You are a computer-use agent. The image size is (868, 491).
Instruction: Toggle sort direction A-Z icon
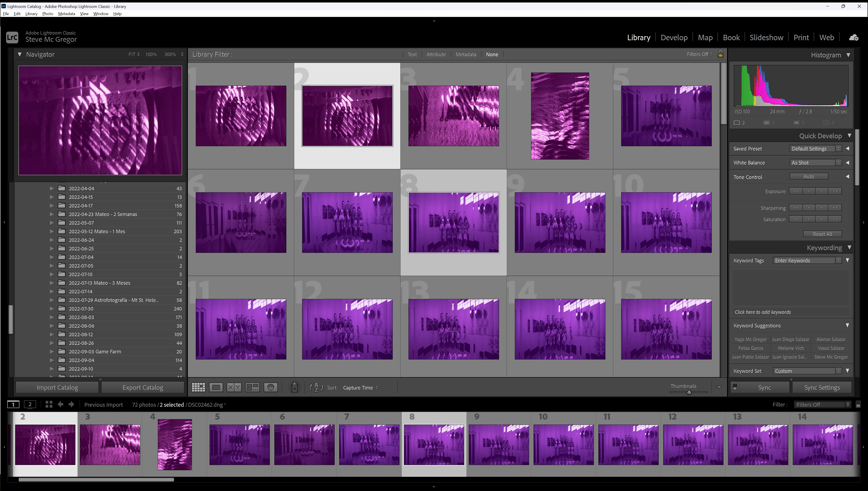pyautogui.click(x=316, y=388)
